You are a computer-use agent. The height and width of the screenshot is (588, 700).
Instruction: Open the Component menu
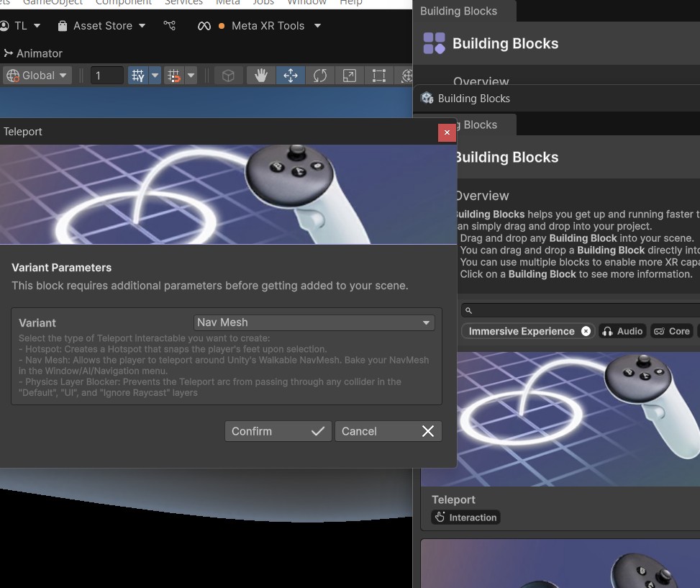tap(124, 2)
